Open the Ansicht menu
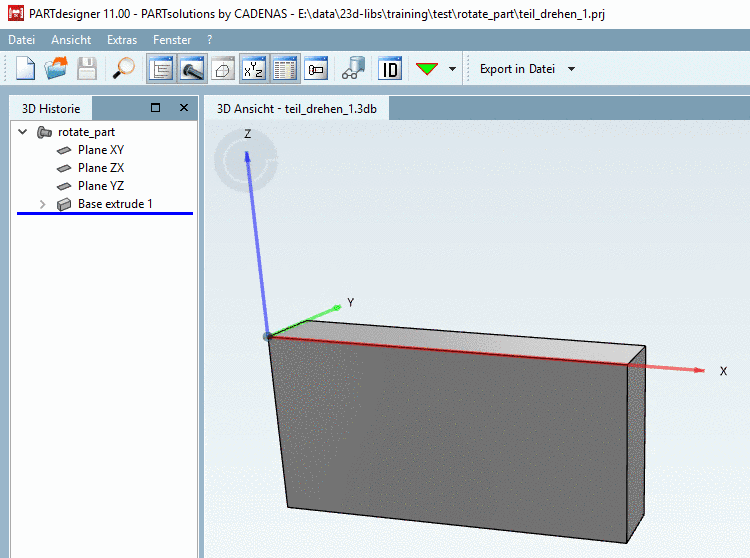 tap(71, 40)
